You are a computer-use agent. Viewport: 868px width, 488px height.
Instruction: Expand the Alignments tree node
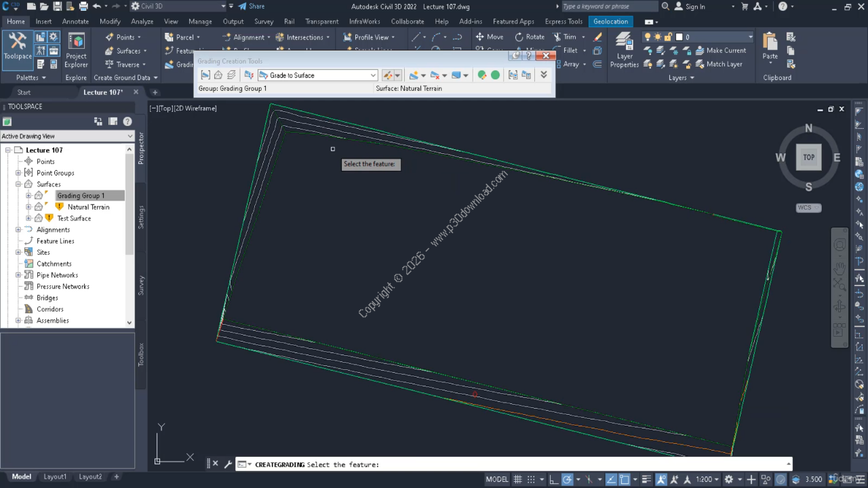coord(18,230)
